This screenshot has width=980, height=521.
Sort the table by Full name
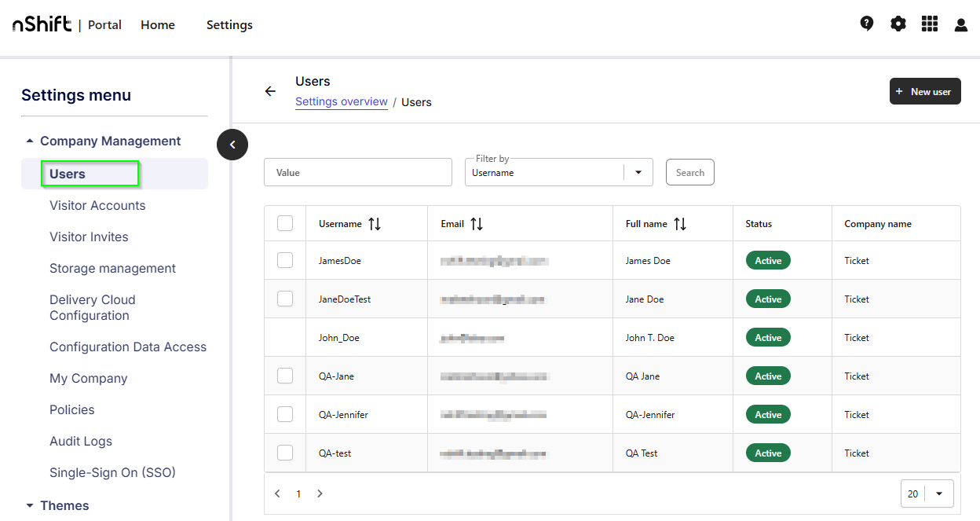[680, 223]
